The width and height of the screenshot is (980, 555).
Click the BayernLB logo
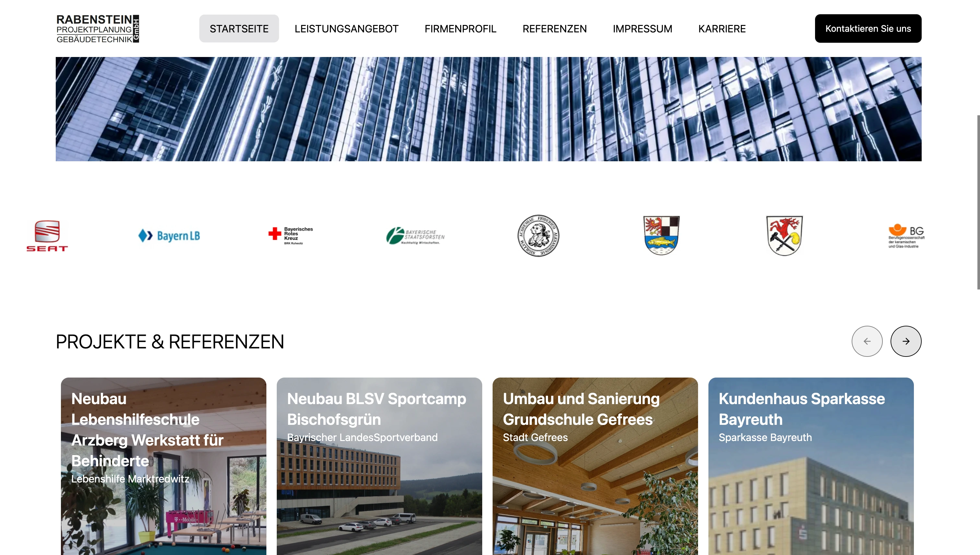point(169,236)
